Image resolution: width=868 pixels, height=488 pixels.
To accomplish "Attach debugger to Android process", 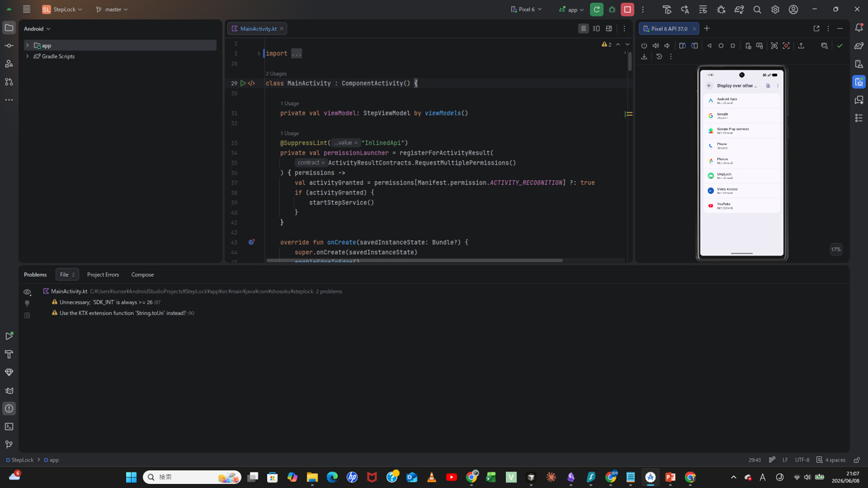I will tap(721, 9).
